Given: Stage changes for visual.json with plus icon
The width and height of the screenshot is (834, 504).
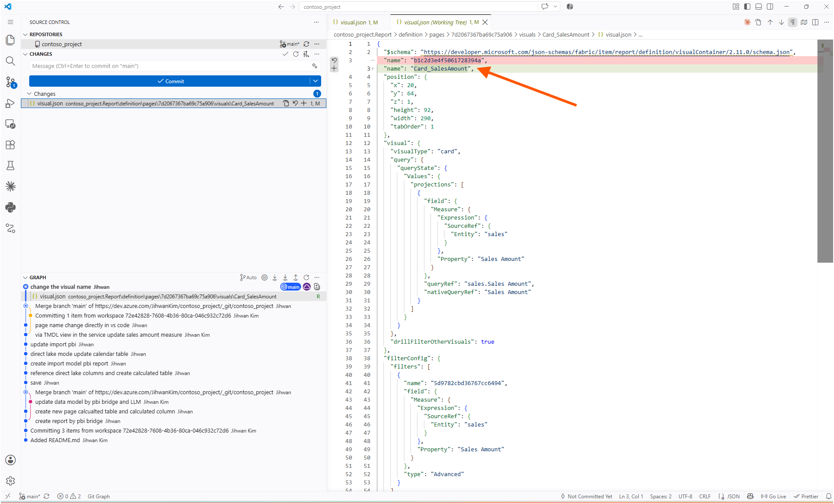Looking at the screenshot, I should click(304, 103).
